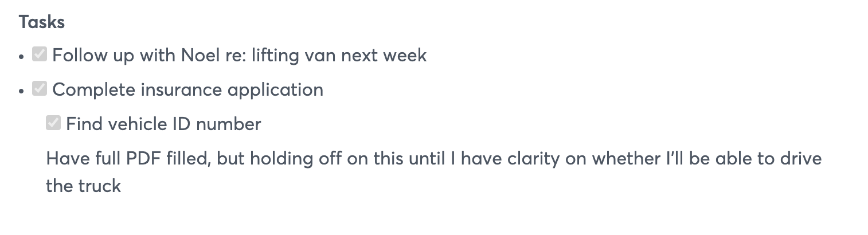Viewport: 868px width, 235px height.
Task: Click the Tasks heading
Action: coord(41,22)
